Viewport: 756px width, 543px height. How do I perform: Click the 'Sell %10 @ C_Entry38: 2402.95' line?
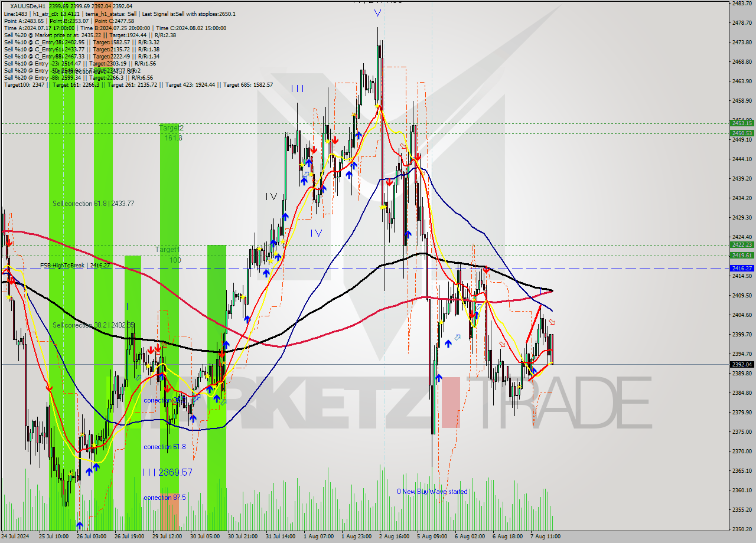point(82,42)
